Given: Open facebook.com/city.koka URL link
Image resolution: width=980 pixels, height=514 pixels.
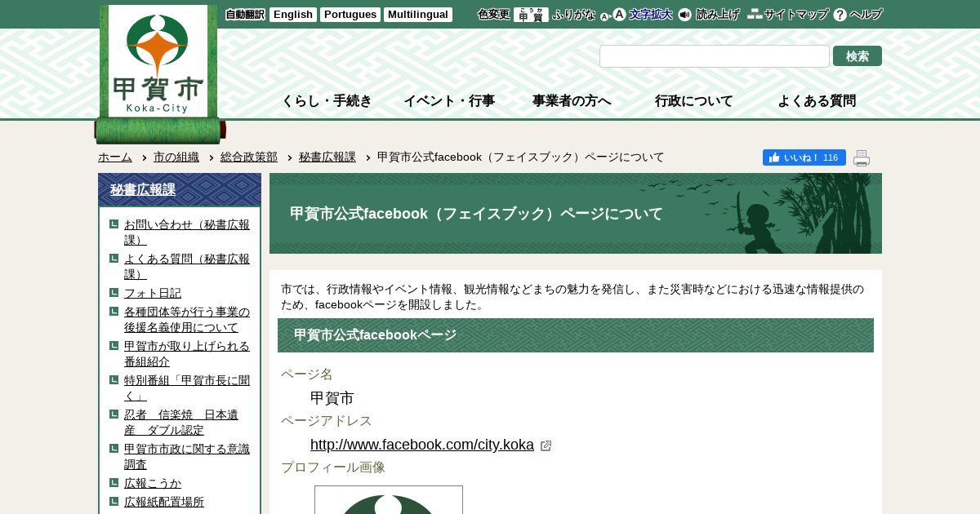Looking at the screenshot, I should (x=422, y=445).
